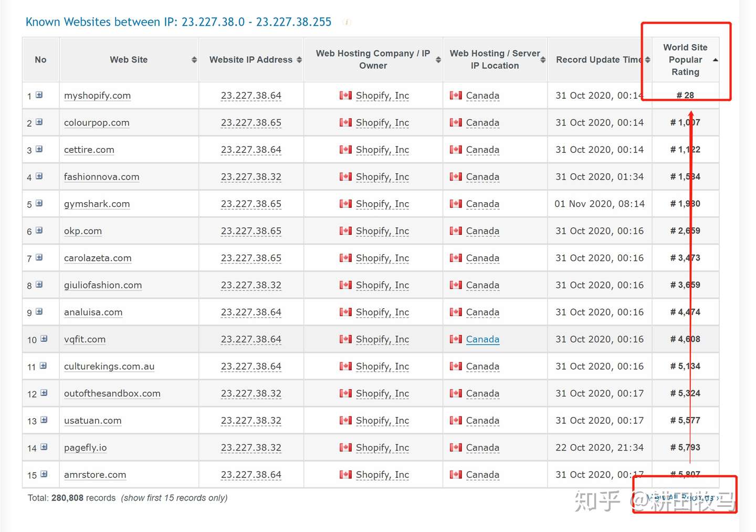The image size is (756, 532).
Task: Sort by Web Hosting Company column
Action: click(x=438, y=60)
